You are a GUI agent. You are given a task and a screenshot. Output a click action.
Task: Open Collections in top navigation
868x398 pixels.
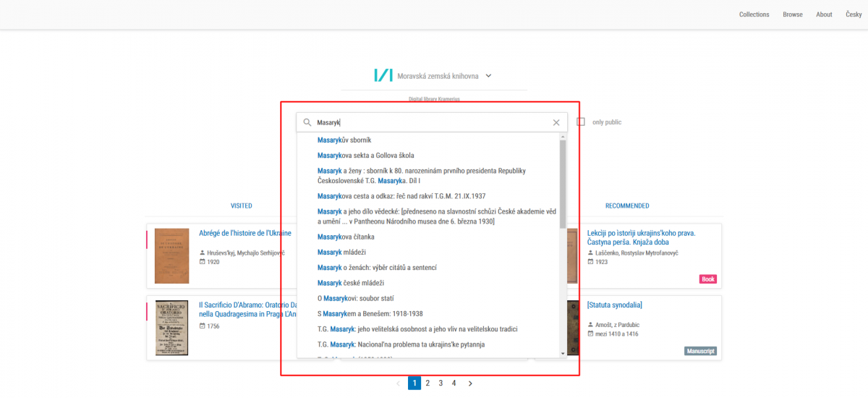pyautogui.click(x=754, y=14)
